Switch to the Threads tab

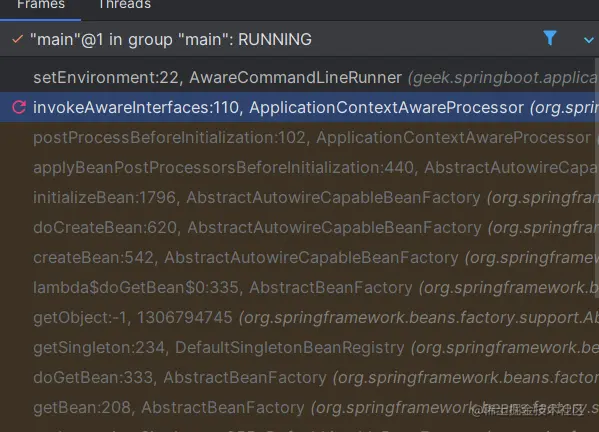125,5
